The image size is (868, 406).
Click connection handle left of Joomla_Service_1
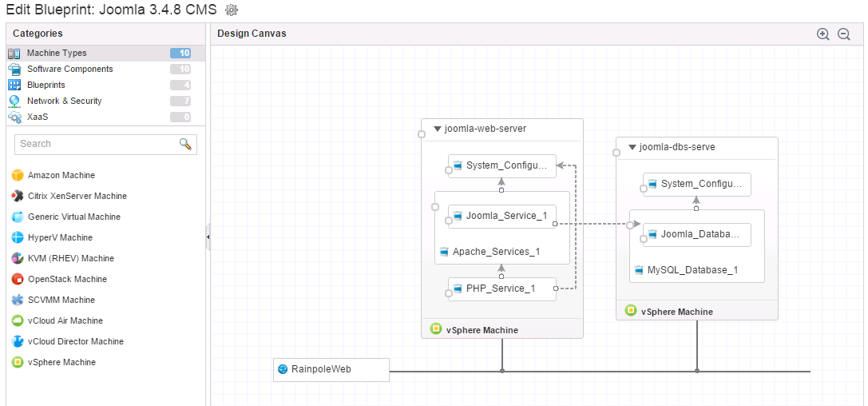coord(449,220)
